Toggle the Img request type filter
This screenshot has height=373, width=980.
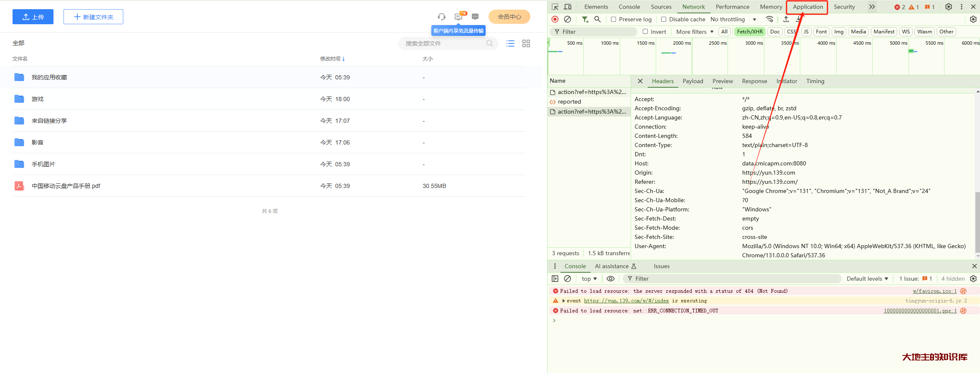pos(839,32)
